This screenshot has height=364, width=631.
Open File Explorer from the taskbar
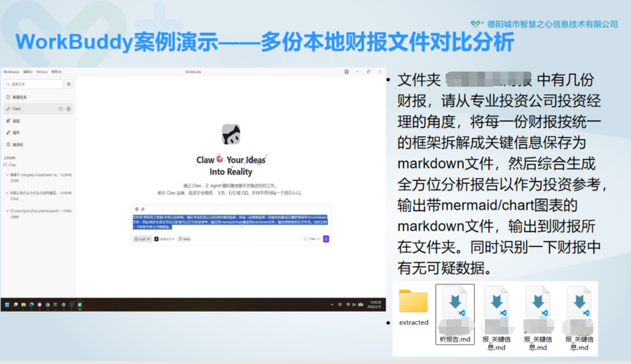pyautogui.click(x=23, y=305)
